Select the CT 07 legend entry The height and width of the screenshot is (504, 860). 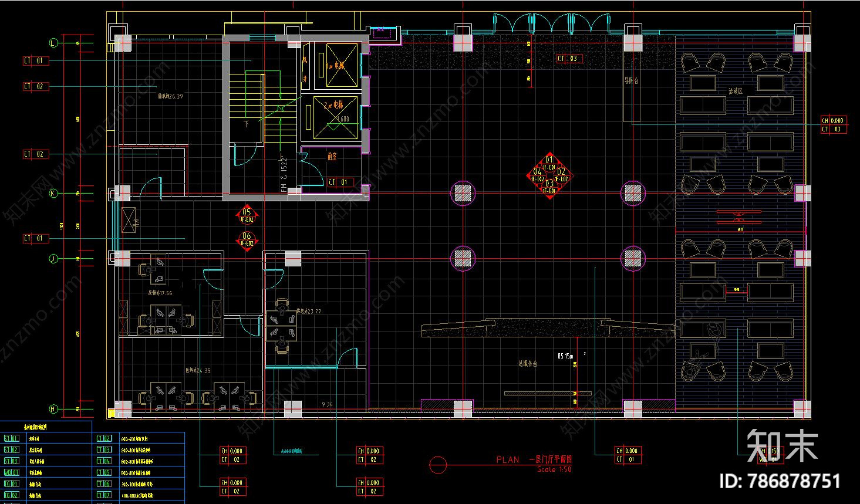click(x=104, y=495)
